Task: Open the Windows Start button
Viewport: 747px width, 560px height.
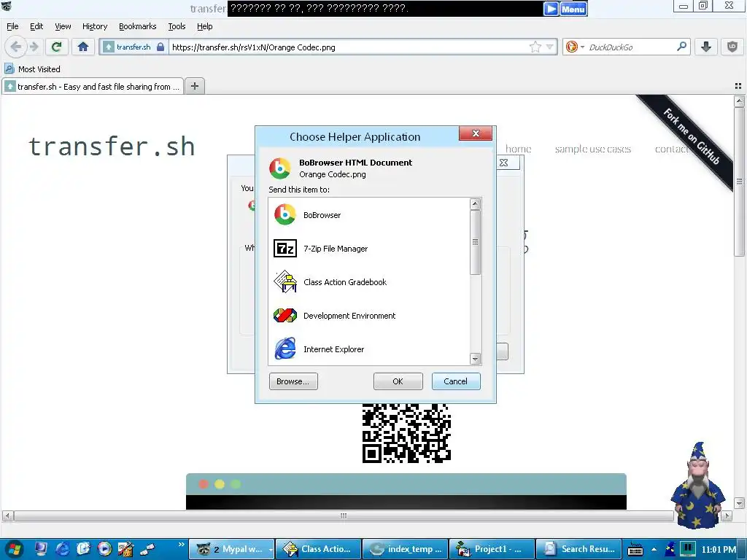Action: pos(13,549)
